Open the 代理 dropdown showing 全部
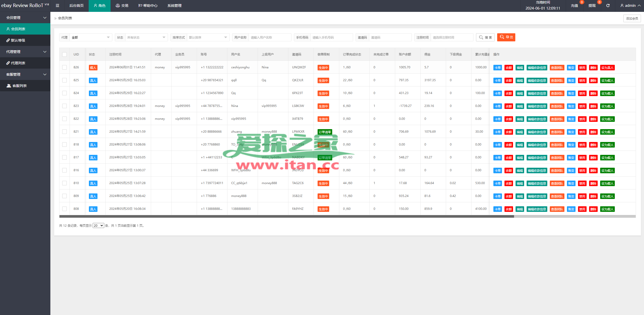 (91, 37)
